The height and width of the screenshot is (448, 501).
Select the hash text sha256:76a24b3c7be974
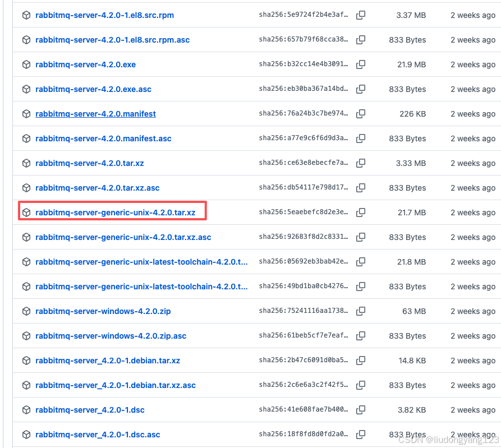(x=303, y=113)
